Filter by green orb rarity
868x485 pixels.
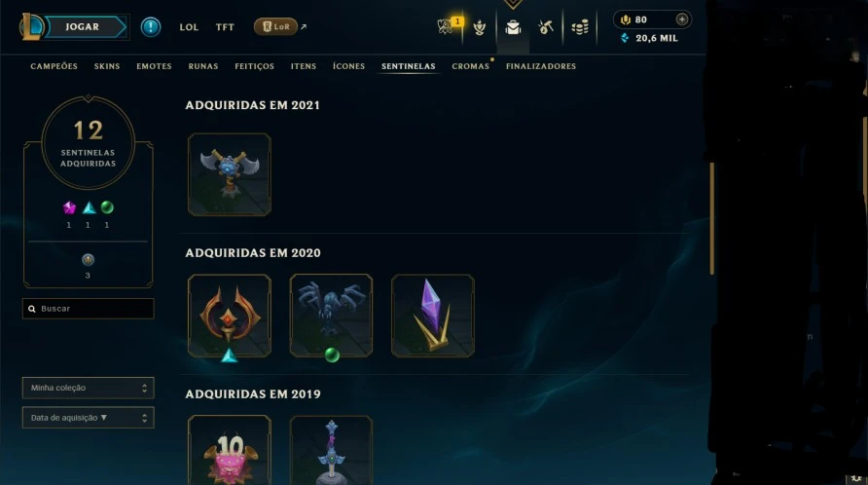point(107,207)
